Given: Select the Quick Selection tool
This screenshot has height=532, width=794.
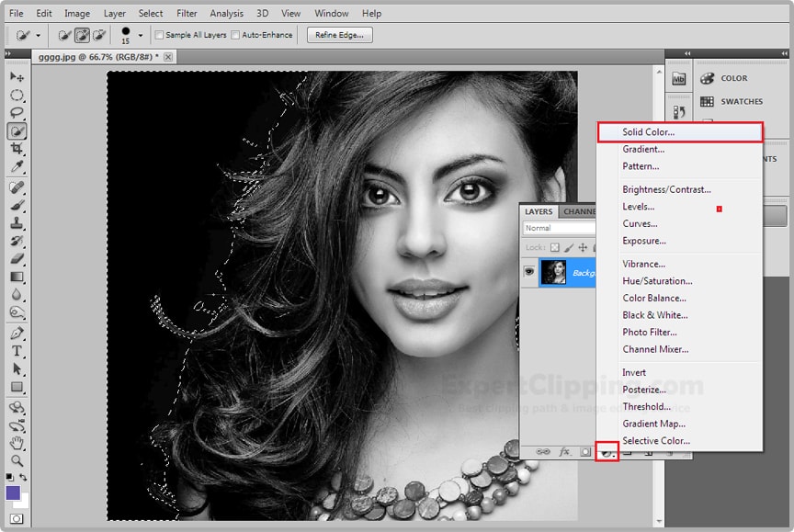Looking at the screenshot, I should (x=17, y=130).
